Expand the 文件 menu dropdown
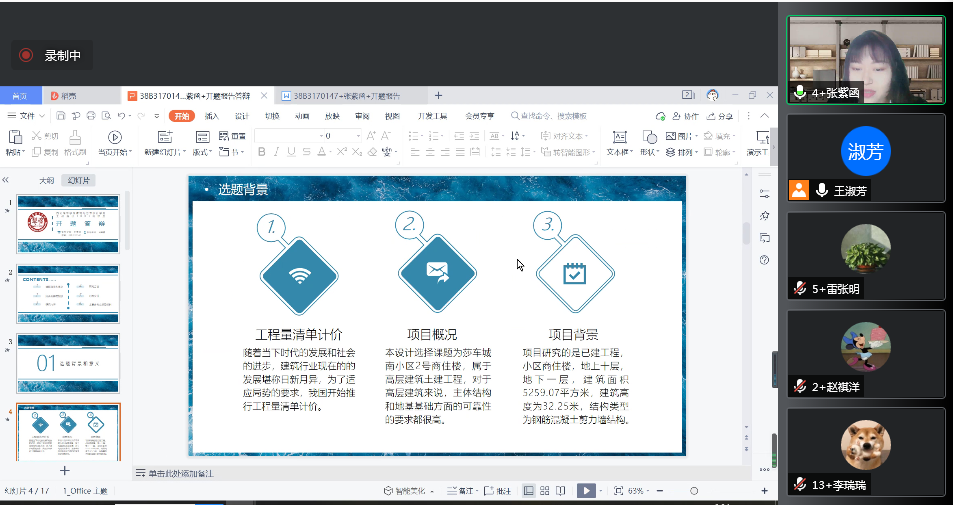953x505 pixels. [x=28, y=116]
